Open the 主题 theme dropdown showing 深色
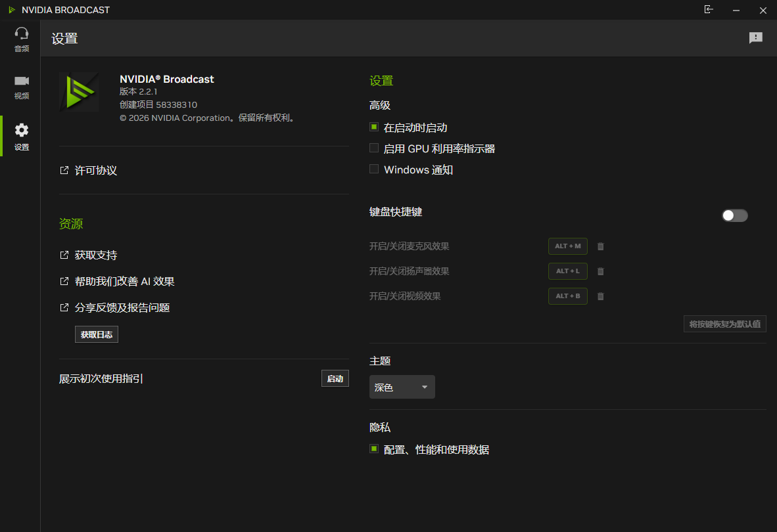Viewport: 777px width, 532px height. [402, 387]
